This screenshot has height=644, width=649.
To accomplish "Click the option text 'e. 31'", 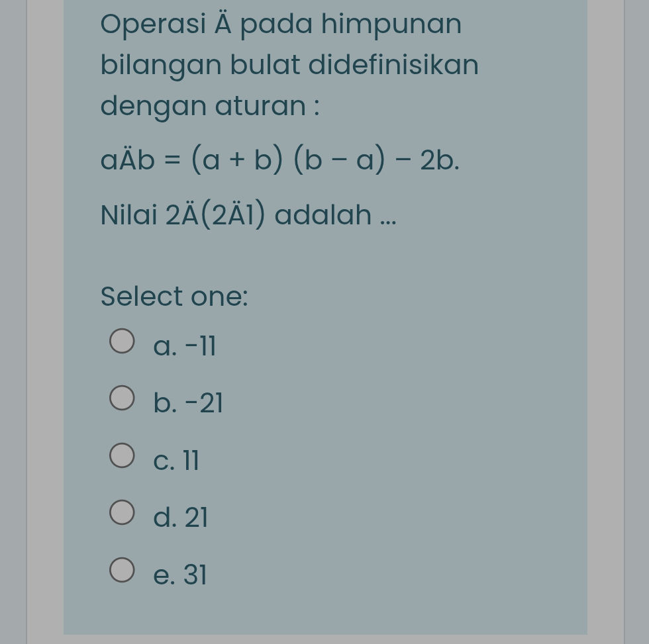I will [x=179, y=575].
